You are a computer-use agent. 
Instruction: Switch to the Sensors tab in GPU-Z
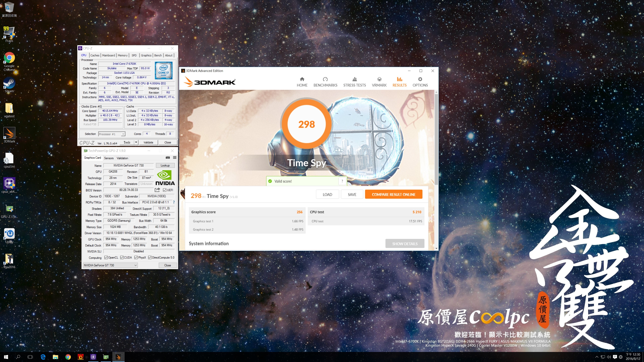(x=109, y=158)
